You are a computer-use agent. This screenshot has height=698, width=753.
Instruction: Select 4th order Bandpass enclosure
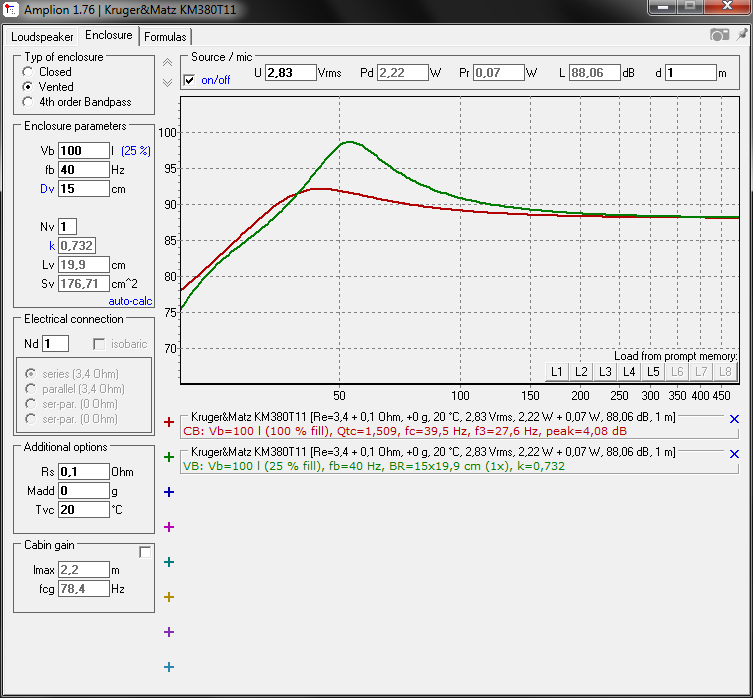coord(28,102)
